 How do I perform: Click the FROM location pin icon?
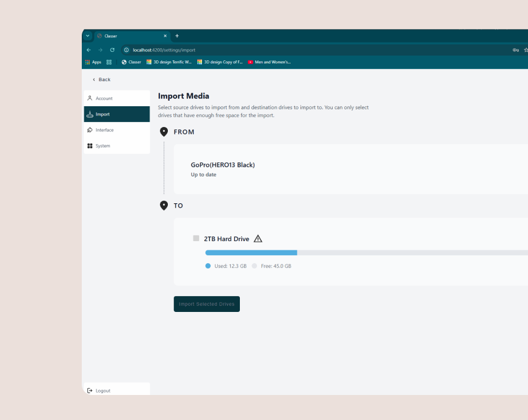tap(164, 132)
